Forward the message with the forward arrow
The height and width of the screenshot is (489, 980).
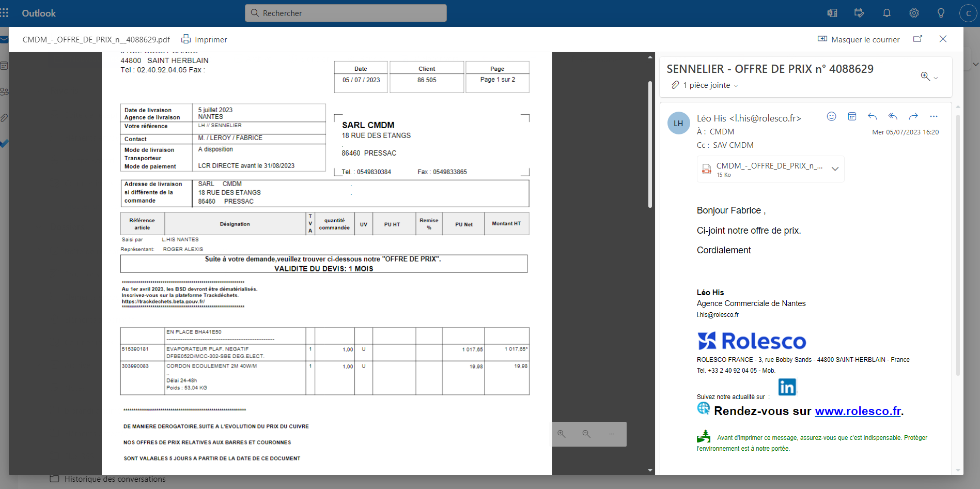[913, 116]
